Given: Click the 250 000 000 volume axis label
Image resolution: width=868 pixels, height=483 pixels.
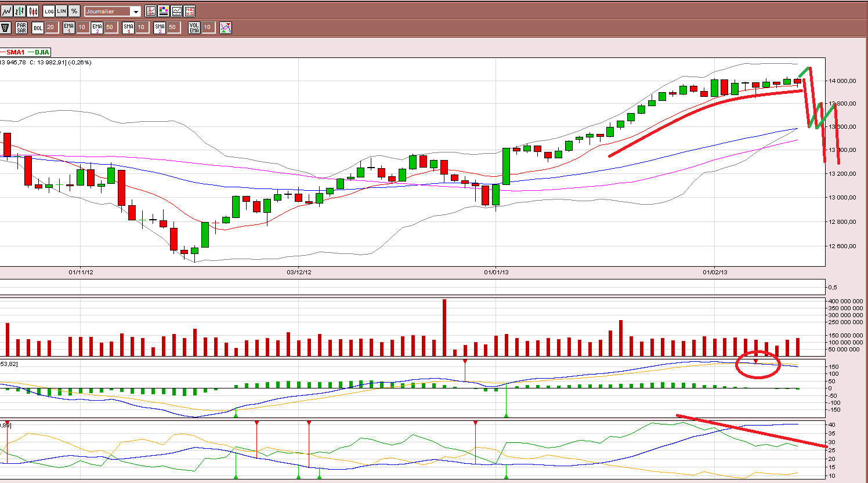Looking at the screenshot, I should point(845,322).
